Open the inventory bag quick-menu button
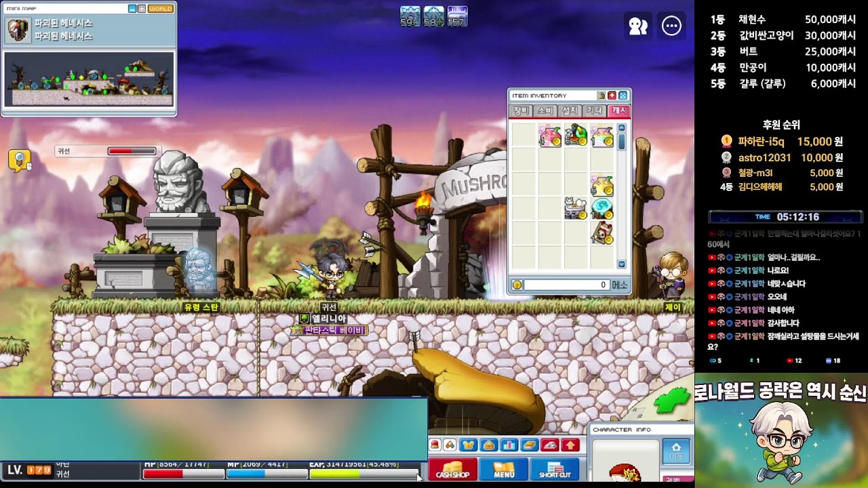Viewport: 868px width, 488px height. pyautogui.click(x=488, y=445)
